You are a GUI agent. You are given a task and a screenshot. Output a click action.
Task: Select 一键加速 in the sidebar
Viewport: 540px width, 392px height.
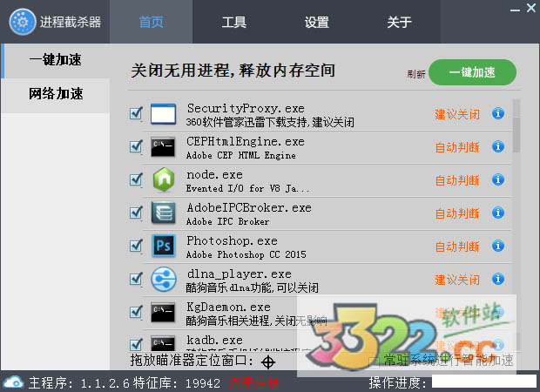click(56, 60)
